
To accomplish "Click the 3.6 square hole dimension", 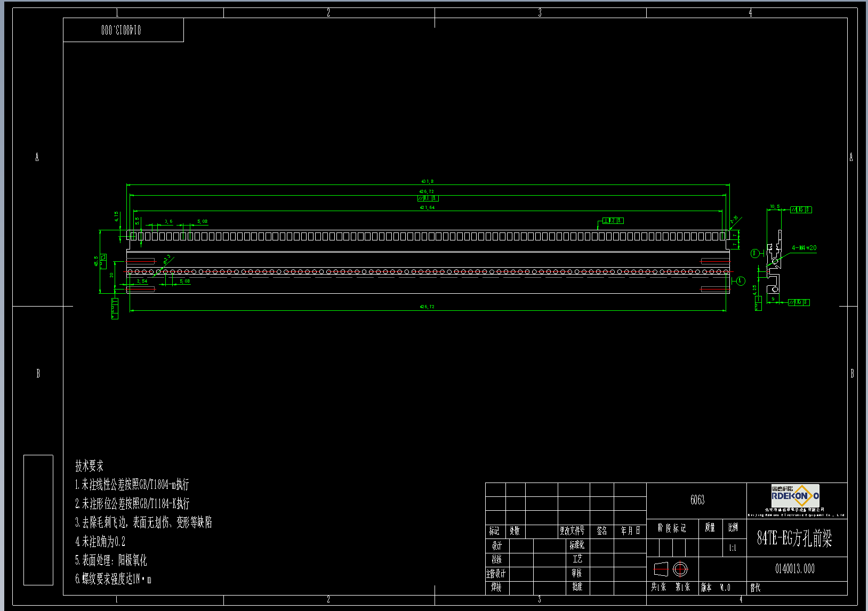I will 168,221.
